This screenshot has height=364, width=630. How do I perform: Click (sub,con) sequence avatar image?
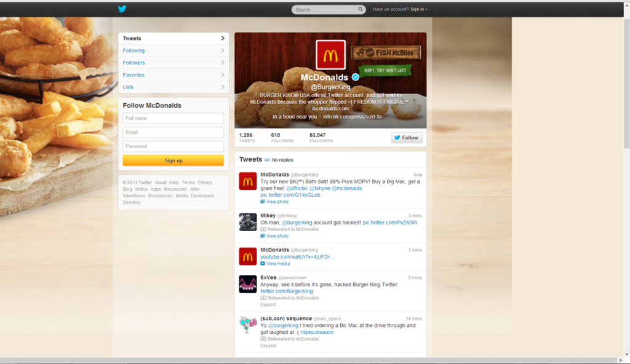coord(248,325)
